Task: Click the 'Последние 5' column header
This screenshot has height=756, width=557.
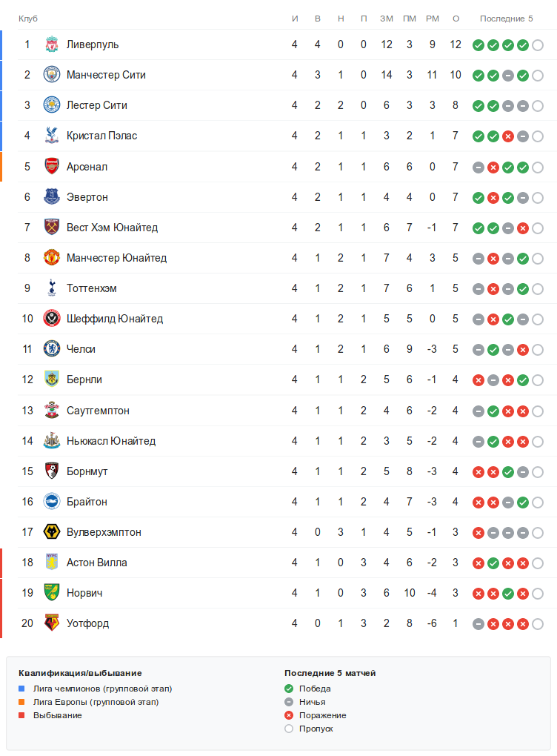Action: coord(507,19)
